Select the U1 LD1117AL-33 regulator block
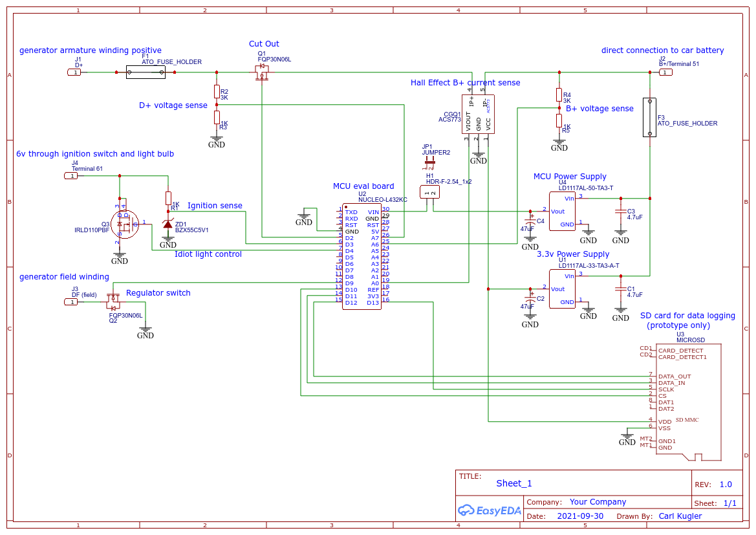The image size is (756, 535). pos(562,289)
